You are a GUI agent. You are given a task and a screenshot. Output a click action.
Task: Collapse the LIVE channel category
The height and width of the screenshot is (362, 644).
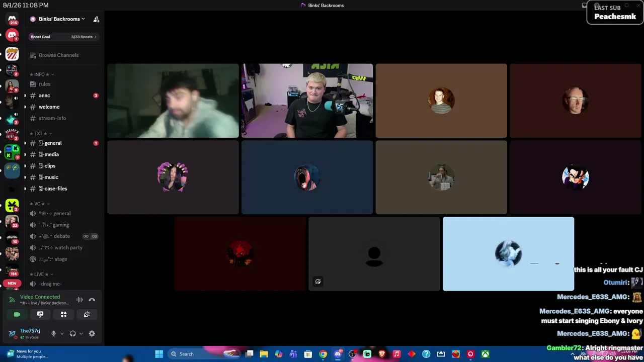41,274
